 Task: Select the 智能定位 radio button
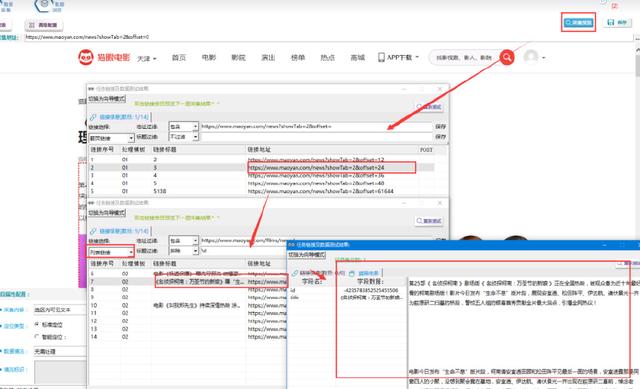[37, 337]
